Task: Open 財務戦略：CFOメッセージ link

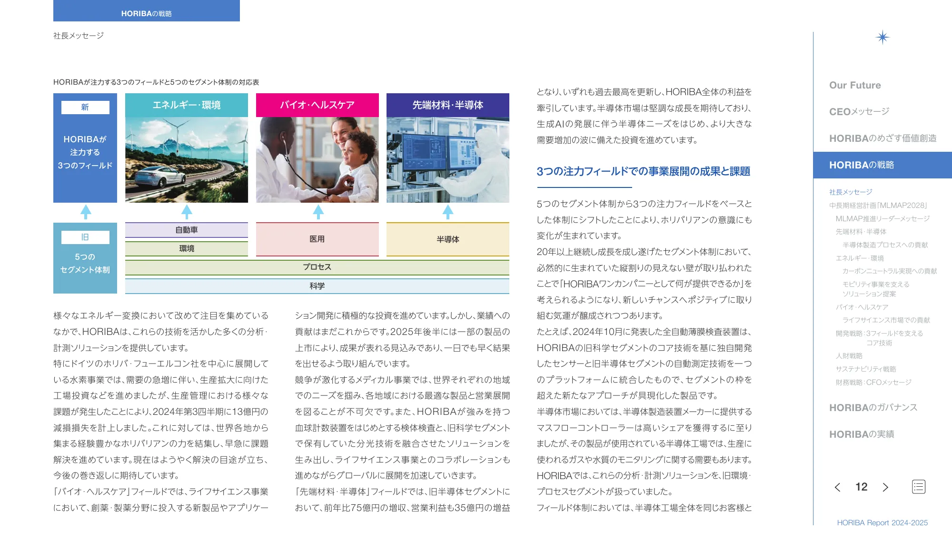Action: point(873,383)
